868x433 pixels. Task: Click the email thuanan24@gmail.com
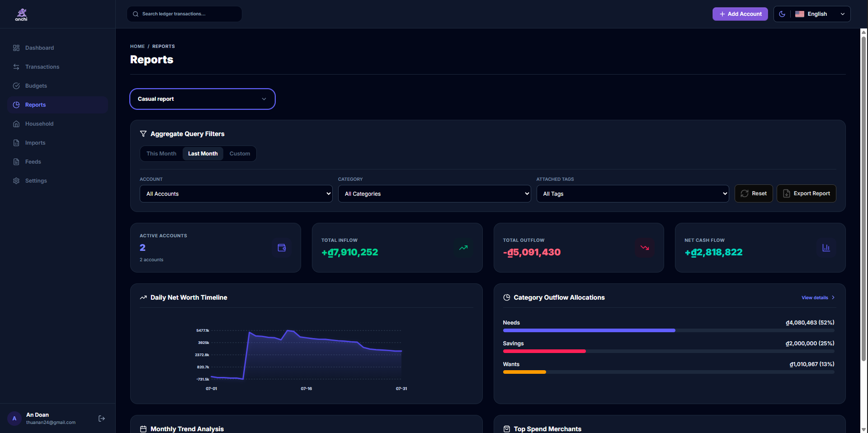coord(51,423)
